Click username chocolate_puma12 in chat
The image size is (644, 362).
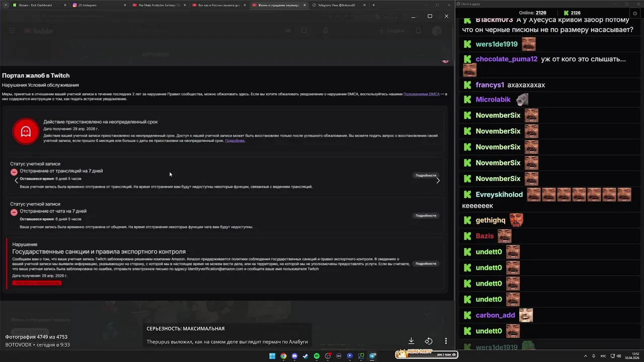click(x=507, y=59)
